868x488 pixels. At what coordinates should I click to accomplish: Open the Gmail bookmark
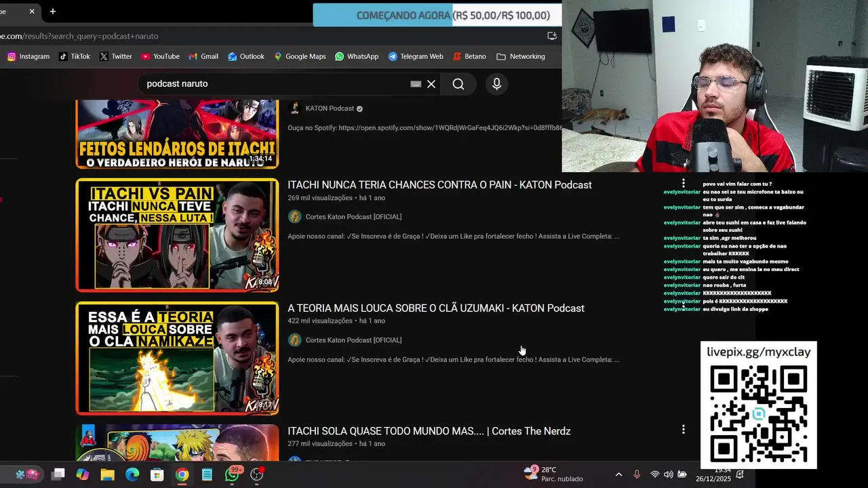[x=203, y=56]
